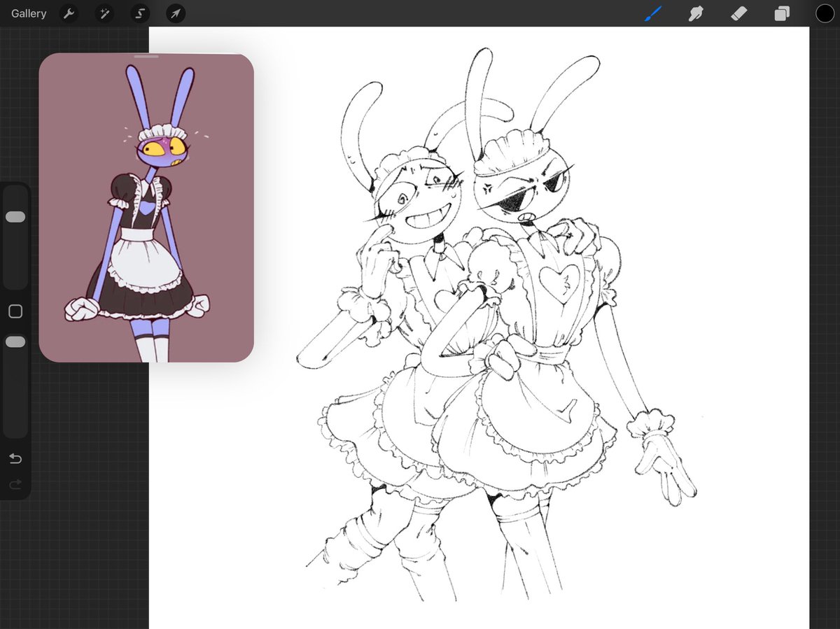This screenshot has width=840, height=629.
Task: Tap the sidebar modify square button
Action: click(x=15, y=311)
